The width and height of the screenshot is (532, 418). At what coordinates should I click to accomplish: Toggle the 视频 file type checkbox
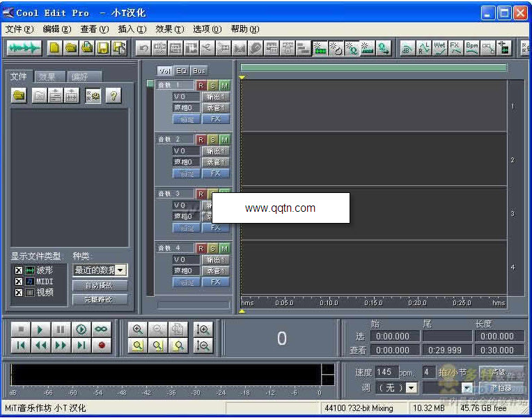(19, 293)
